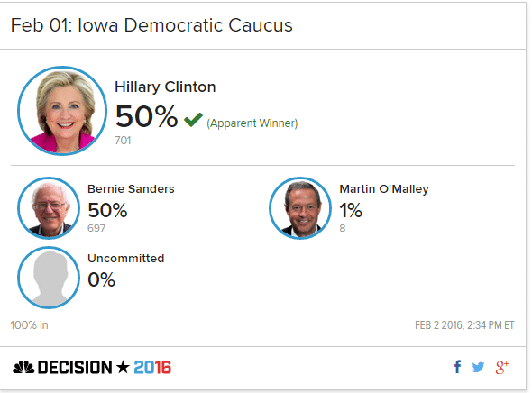
Task: Open Bernie Sanders' portrait photo
Action: pyautogui.click(x=49, y=208)
